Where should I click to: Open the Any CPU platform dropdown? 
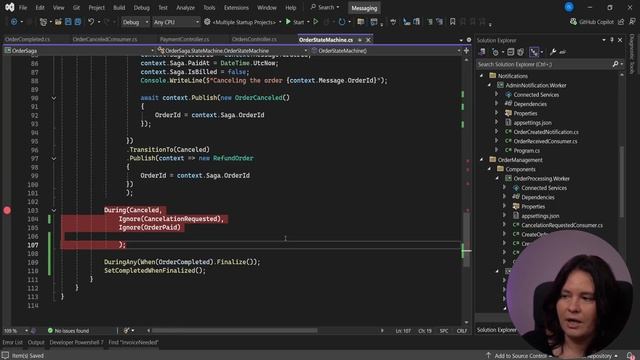click(x=176, y=22)
